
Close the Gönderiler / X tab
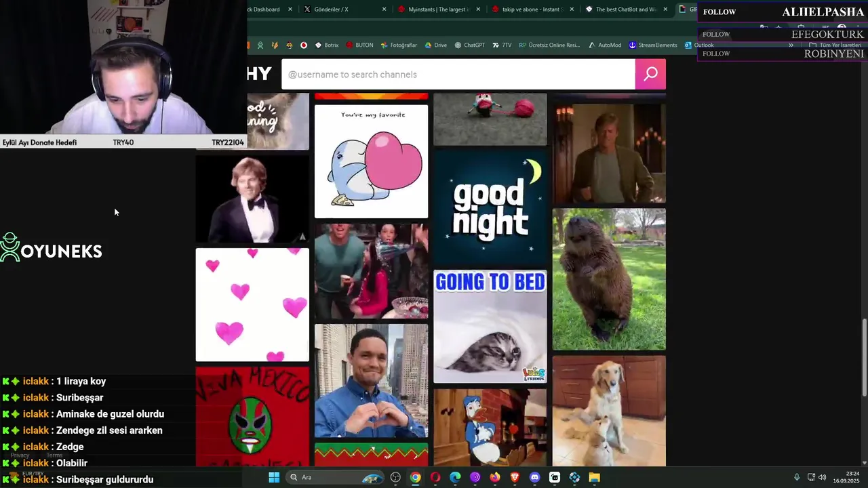click(x=384, y=9)
